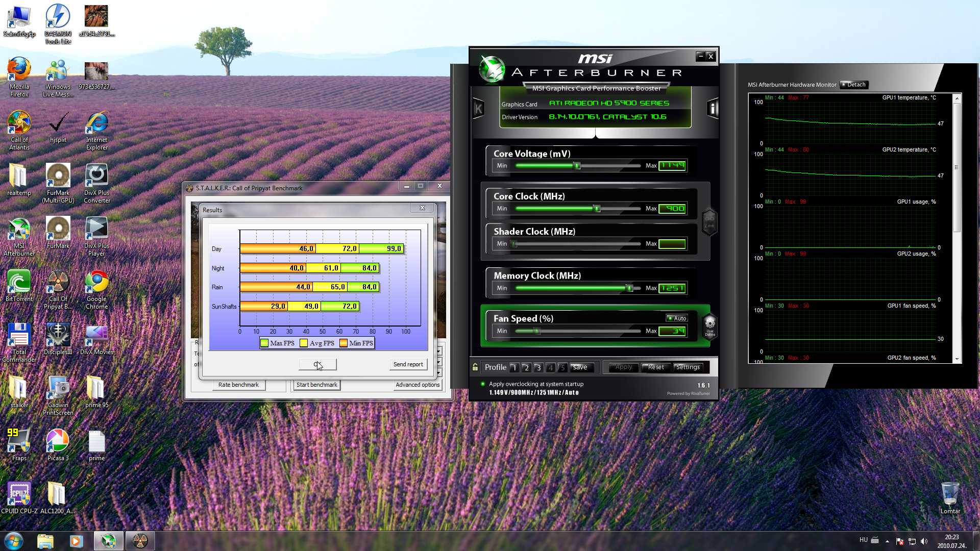Open the Lomtár recycle bin
Image resolution: width=980 pixels, height=551 pixels.
coord(950,497)
